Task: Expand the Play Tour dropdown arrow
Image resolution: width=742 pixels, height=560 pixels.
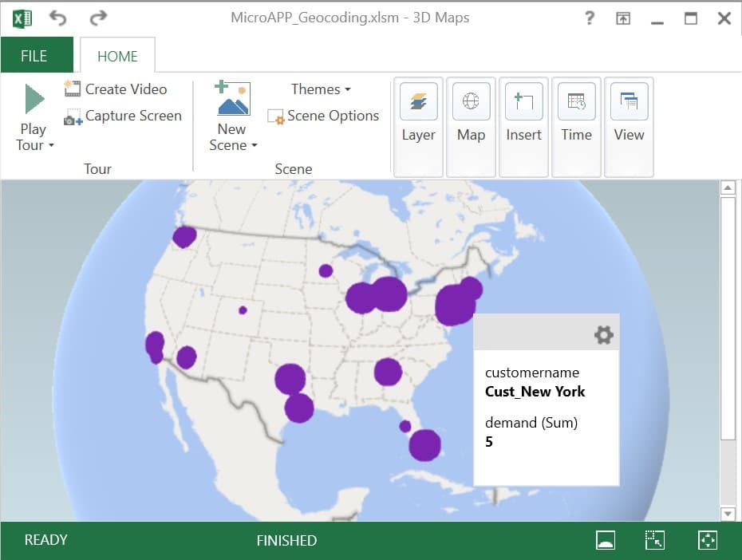Action: pos(51,145)
